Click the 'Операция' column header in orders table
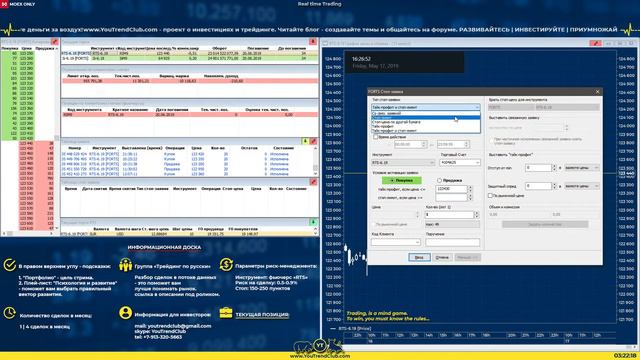 click(175, 148)
